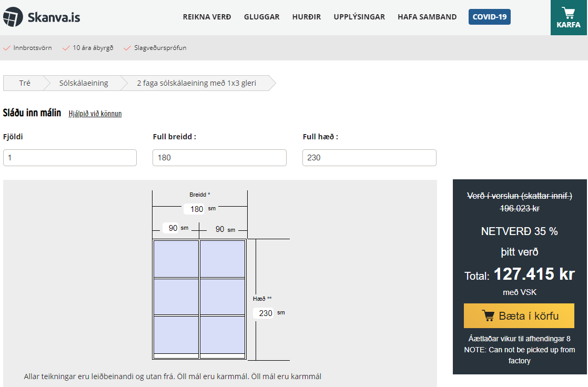588x387 pixels.
Task: Go to Hurðir menu item
Action: [306, 17]
